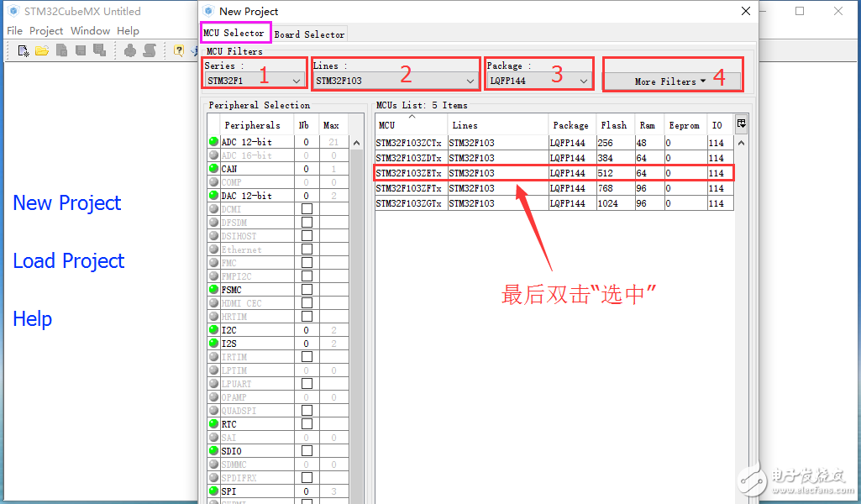
Task: Sort MCU list by Package column header
Action: click(572, 124)
